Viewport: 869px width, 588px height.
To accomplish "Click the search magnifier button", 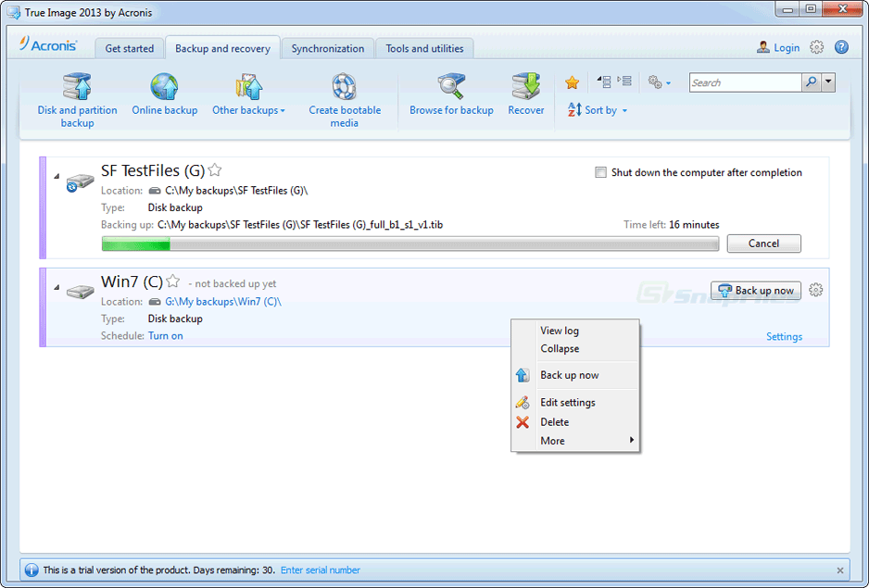I will point(811,82).
